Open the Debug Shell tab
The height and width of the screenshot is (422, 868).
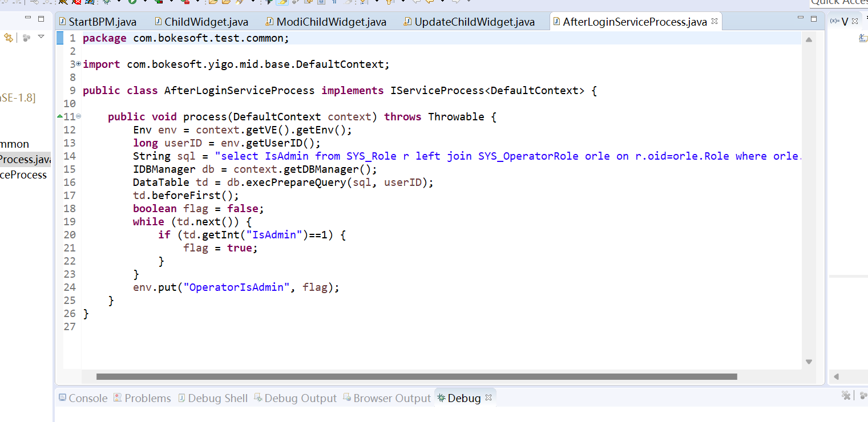click(212, 398)
